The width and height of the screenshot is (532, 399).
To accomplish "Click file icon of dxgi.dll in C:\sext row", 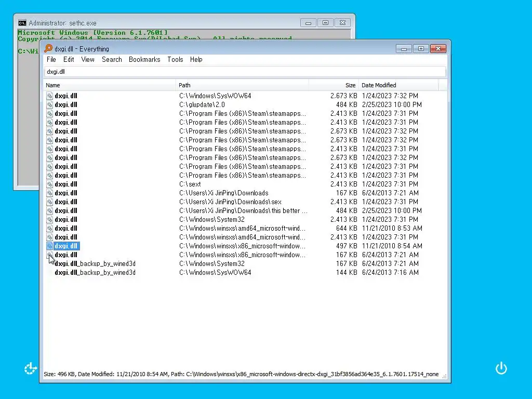I will [x=49, y=184].
